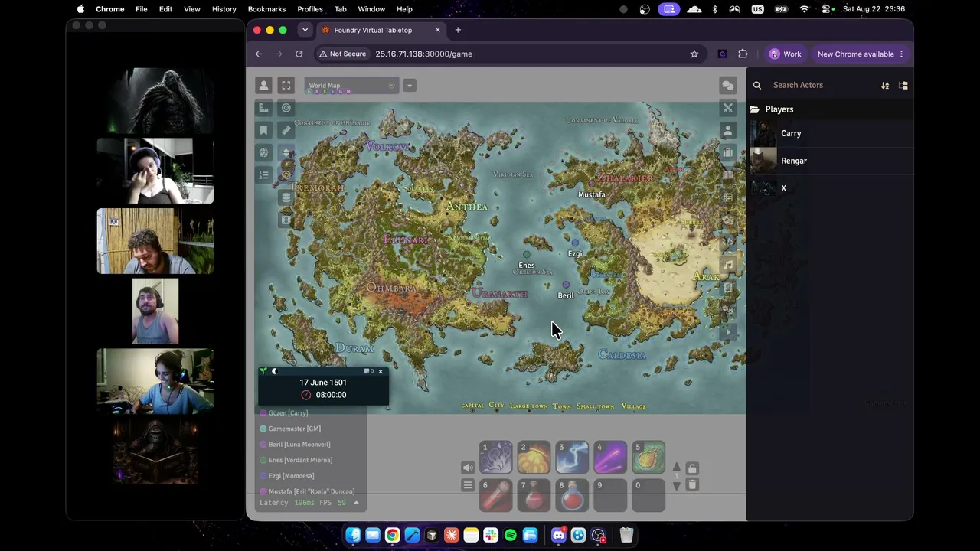Toggle the hotbar lock
Viewport: 980px width, 551px height.
point(692,468)
